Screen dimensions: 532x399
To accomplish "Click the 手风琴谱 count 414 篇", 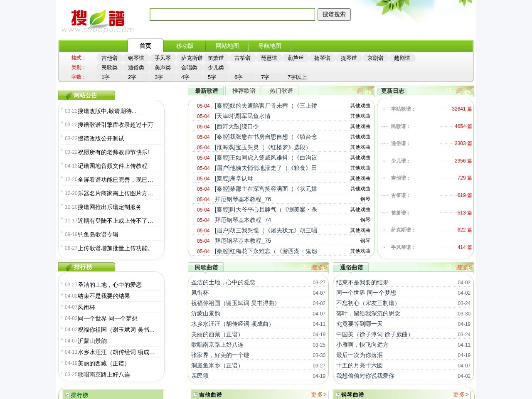I will pos(465,247).
